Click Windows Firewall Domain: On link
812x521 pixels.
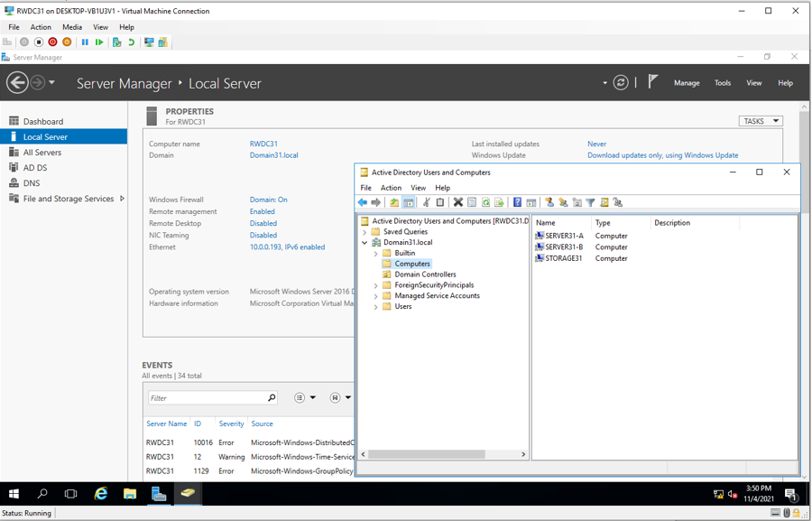pyautogui.click(x=268, y=199)
